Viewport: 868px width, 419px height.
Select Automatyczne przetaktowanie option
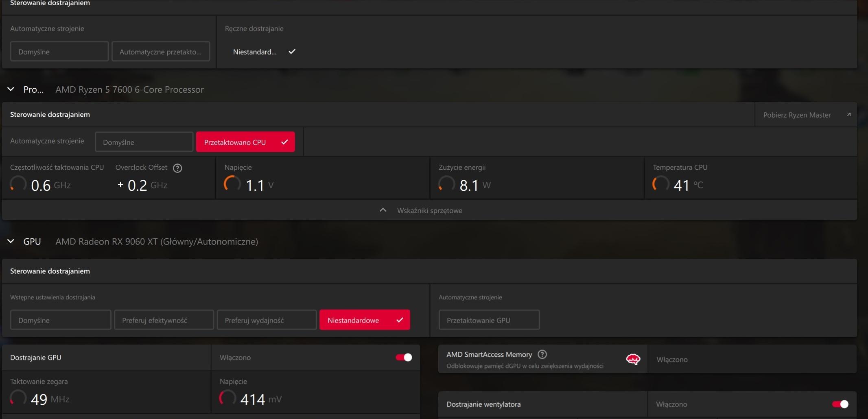point(161,51)
